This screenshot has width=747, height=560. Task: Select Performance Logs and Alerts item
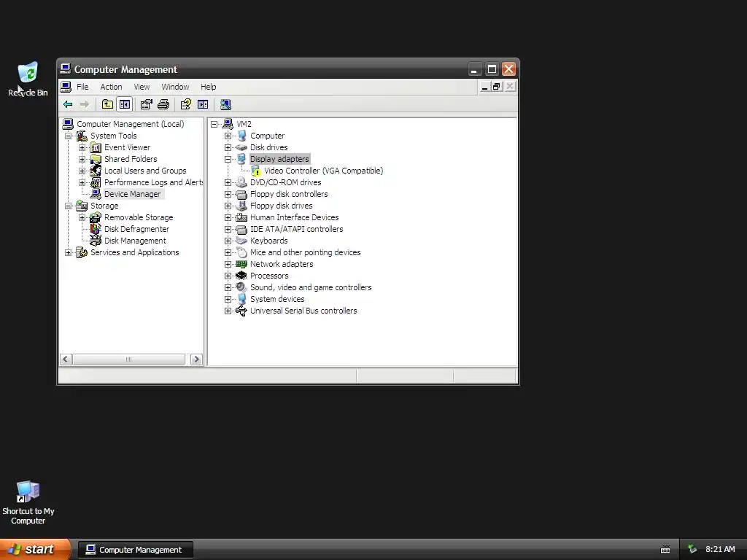tap(153, 182)
